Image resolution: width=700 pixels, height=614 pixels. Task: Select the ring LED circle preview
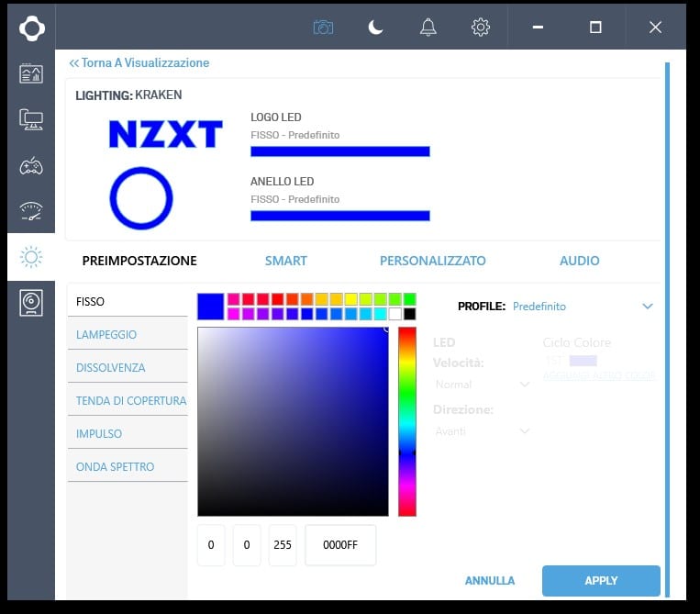[x=141, y=198]
